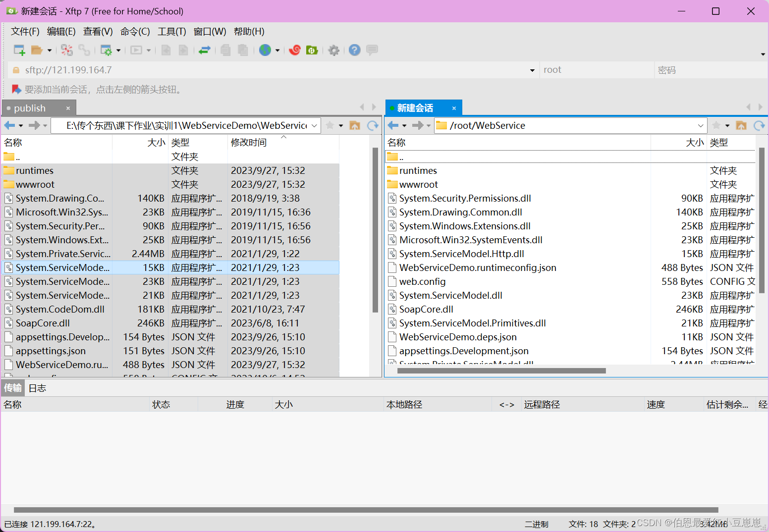Open the 文件(F) menu
The width and height of the screenshot is (769, 532).
pos(25,31)
